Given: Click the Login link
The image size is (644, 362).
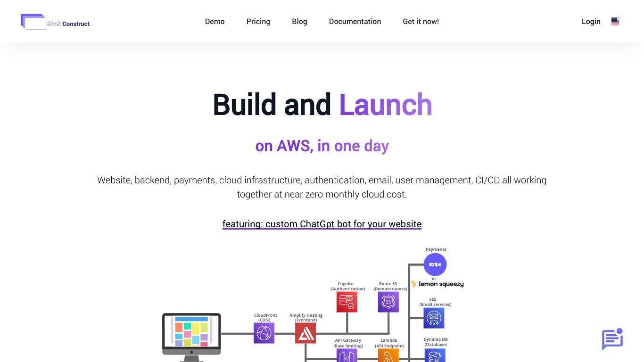Looking at the screenshot, I should click(591, 22).
